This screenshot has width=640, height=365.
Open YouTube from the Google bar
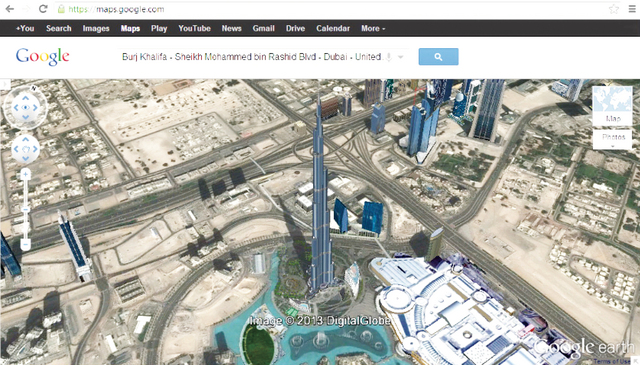[194, 29]
